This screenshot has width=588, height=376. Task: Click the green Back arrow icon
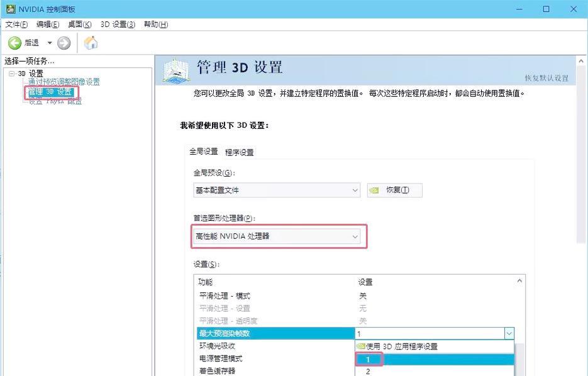(x=14, y=43)
